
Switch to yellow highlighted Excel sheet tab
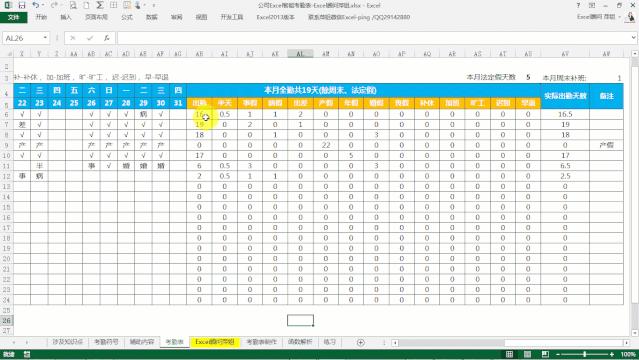pyautogui.click(x=215, y=342)
